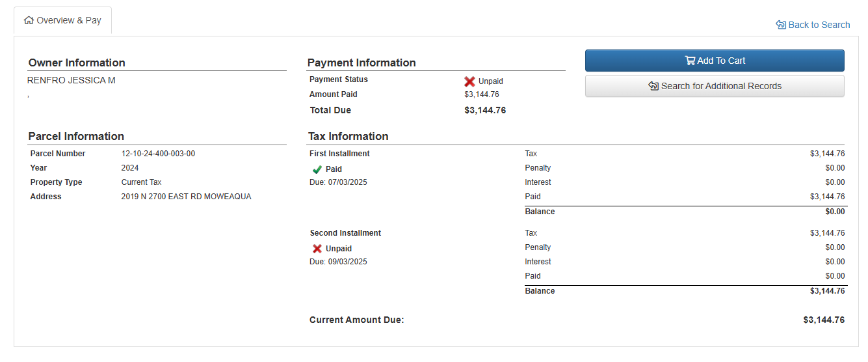Click the property address in MOWEAQUA

(x=186, y=197)
